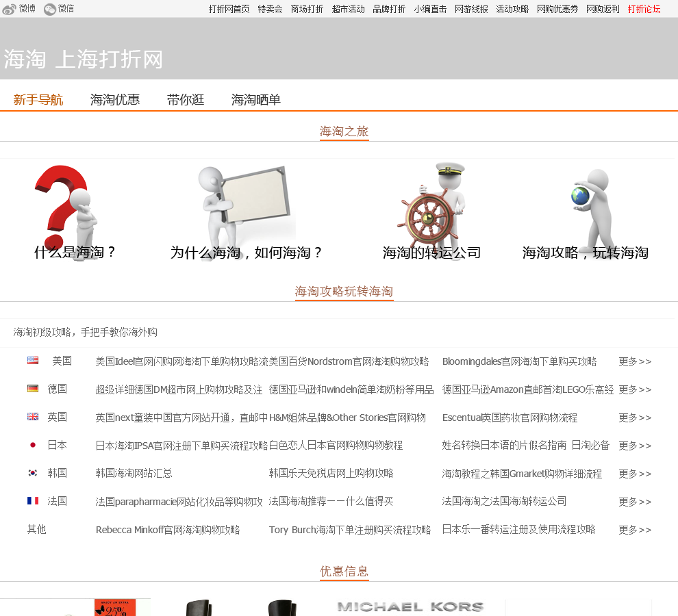Image resolution: width=678 pixels, height=616 pixels.
Task: Open the 海淘的转运公司 link
Action: point(431,253)
